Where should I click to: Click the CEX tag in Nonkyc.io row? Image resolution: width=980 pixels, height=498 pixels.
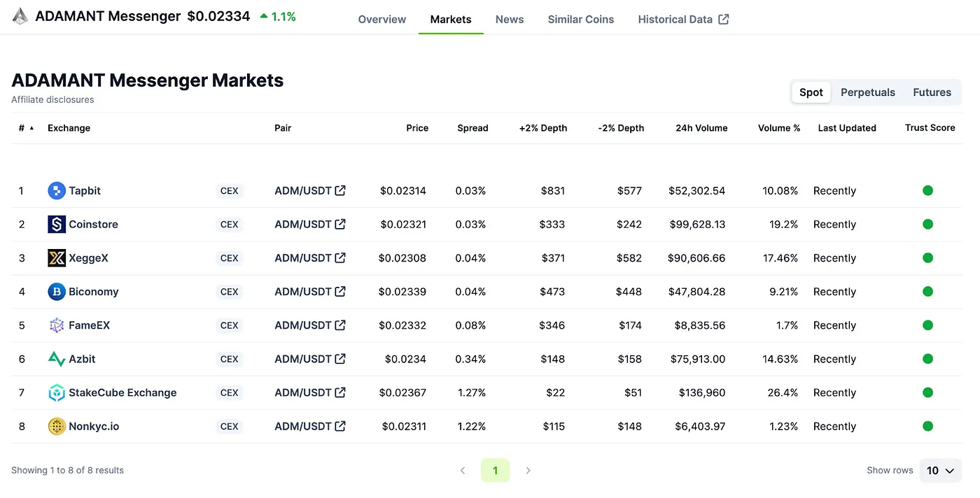230,426
